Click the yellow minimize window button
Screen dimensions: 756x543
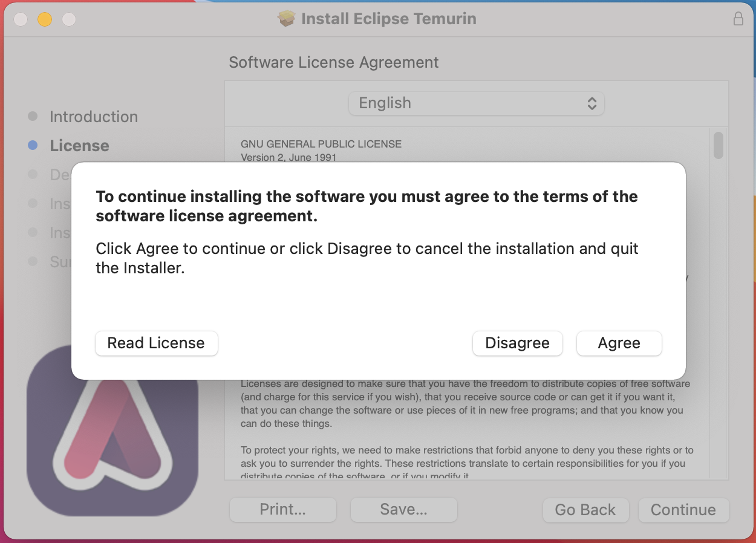pos(45,19)
